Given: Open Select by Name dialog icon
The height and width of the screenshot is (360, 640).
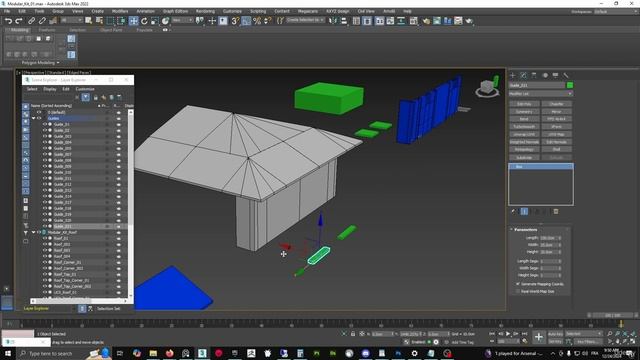Looking at the screenshot, I should click(99, 21).
